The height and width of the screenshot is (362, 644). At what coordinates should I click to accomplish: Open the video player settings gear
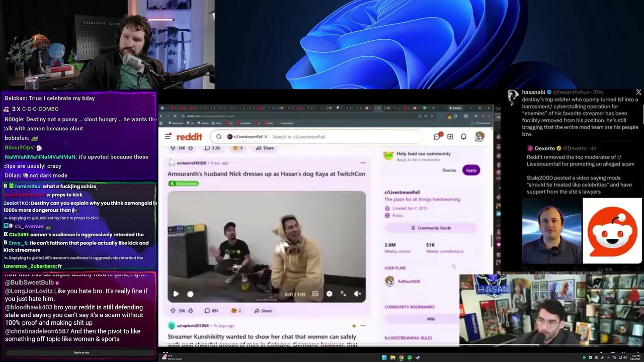329,294
